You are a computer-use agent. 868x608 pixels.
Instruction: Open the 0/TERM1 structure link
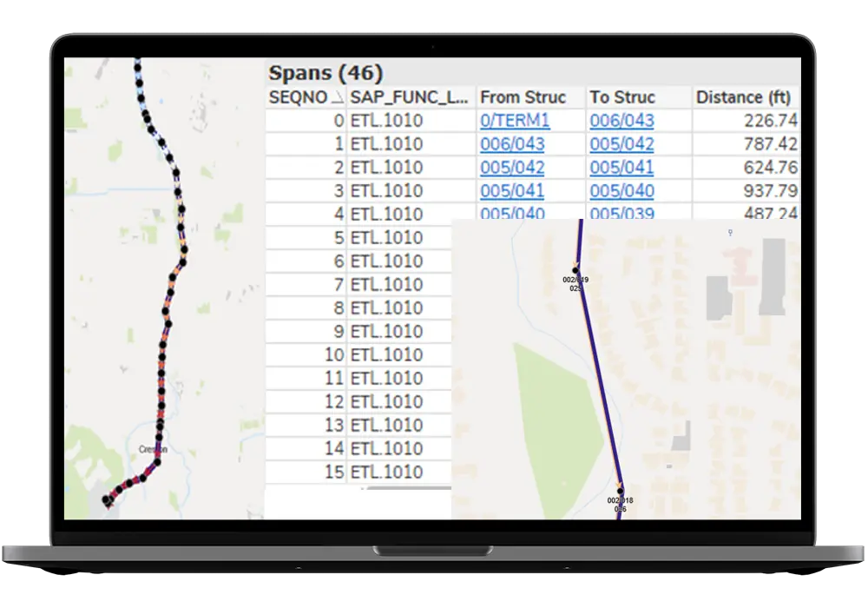click(515, 121)
